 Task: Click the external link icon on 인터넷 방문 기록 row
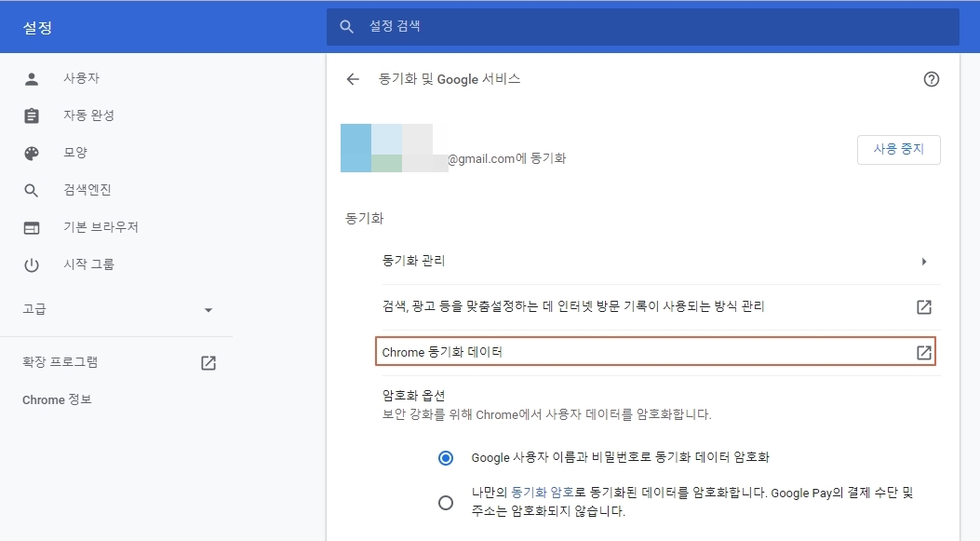tap(924, 307)
